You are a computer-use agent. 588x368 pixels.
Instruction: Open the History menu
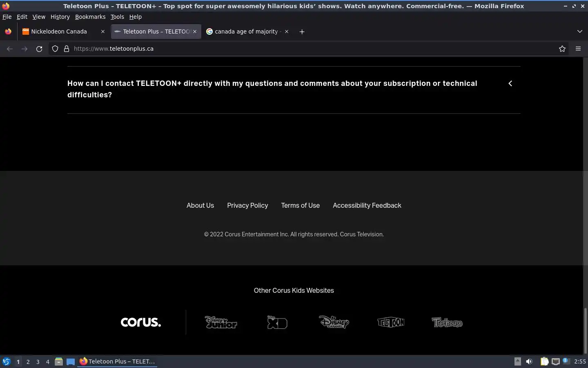click(60, 17)
